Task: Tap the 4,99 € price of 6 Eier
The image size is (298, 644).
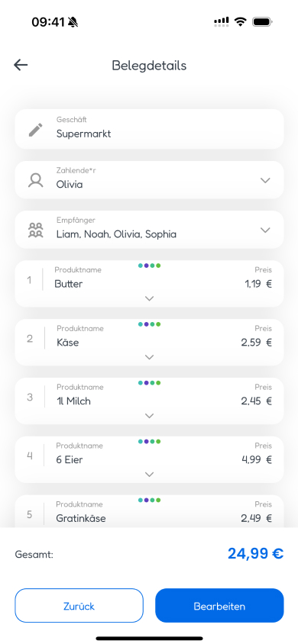Action: point(257,459)
